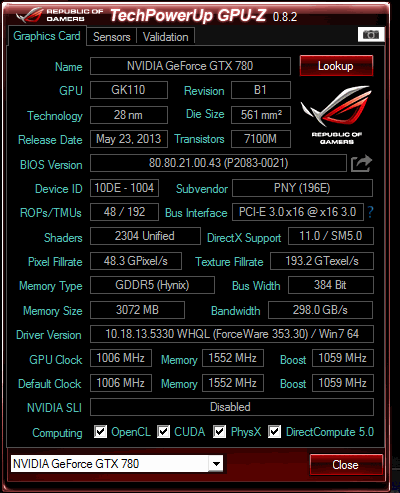
Task: Click the camera screenshot icon
Action: coord(371,35)
